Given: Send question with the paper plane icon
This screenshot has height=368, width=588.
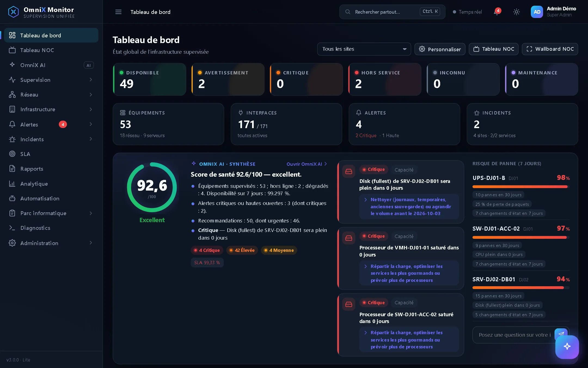Looking at the screenshot, I should click(x=561, y=334).
